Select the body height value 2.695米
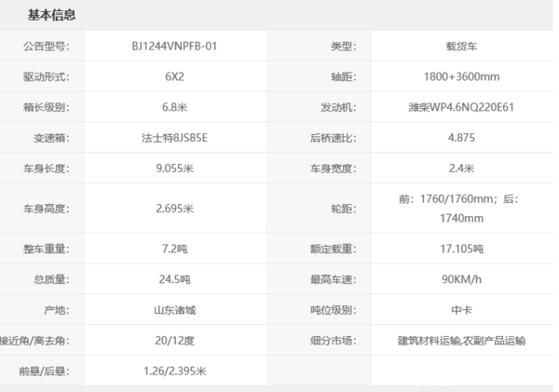The height and width of the screenshot is (392, 559). [174, 209]
